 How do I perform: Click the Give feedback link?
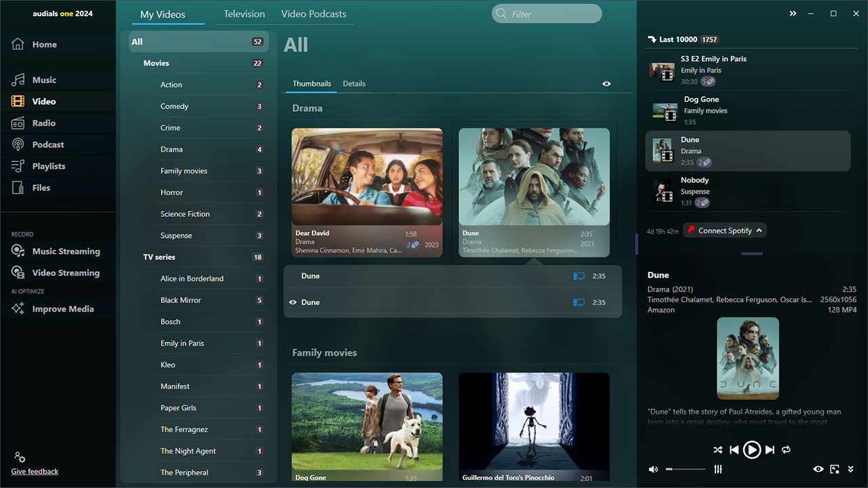point(35,472)
